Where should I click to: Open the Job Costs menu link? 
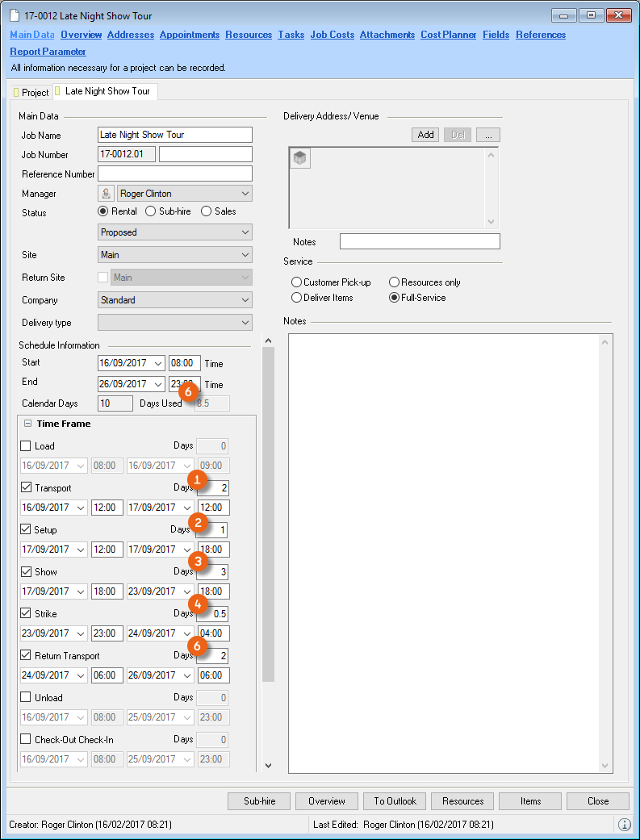click(x=332, y=35)
